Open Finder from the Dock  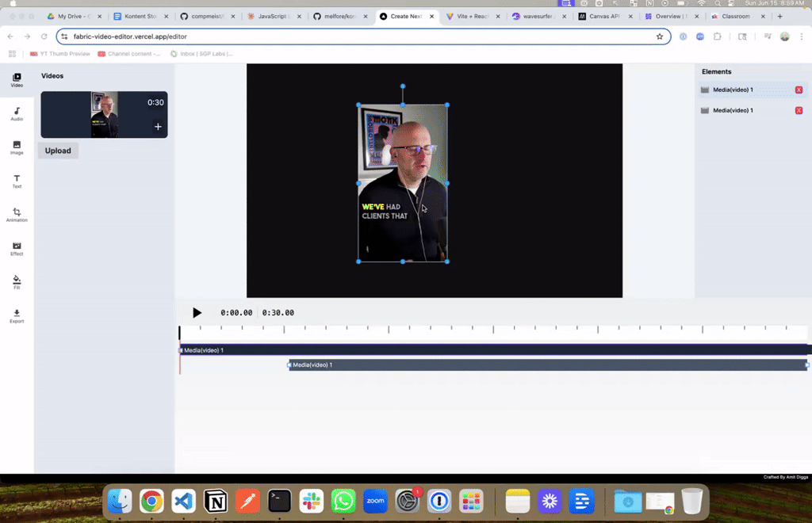coord(120,502)
